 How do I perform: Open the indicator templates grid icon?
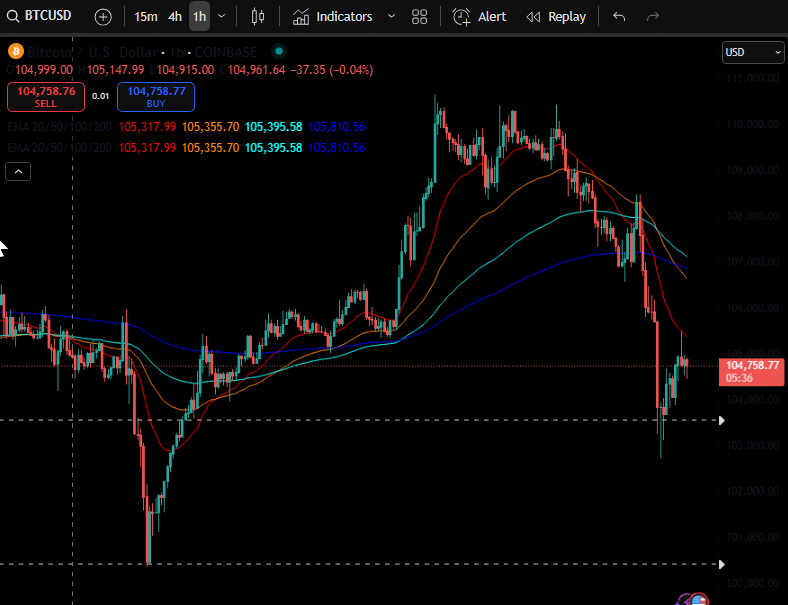(x=420, y=17)
